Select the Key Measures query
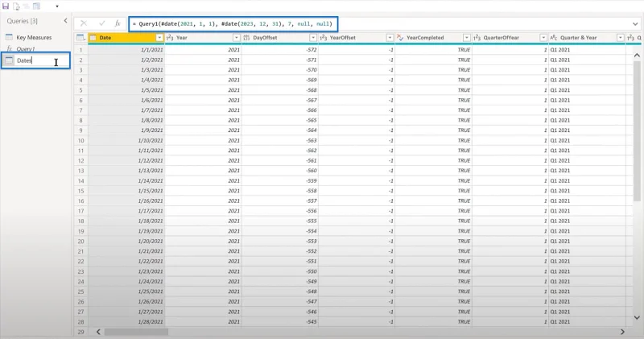The image size is (644, 339). (34, 37)
